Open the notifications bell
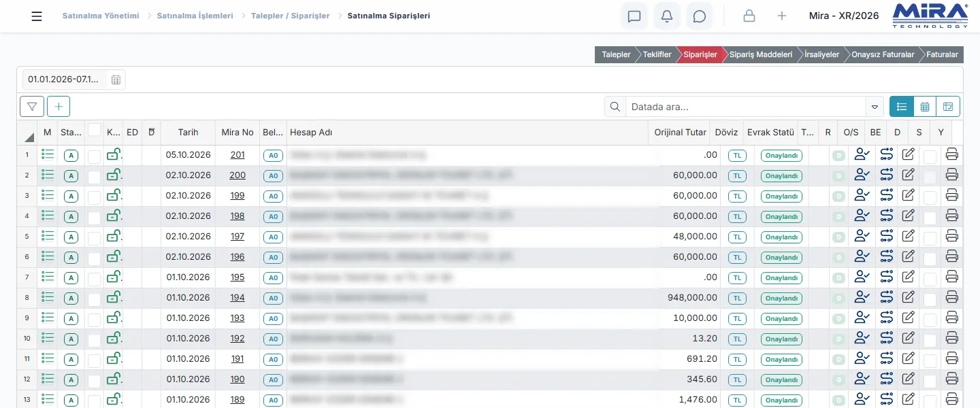This screenshot has width=980, height=408. coord(667,16)
